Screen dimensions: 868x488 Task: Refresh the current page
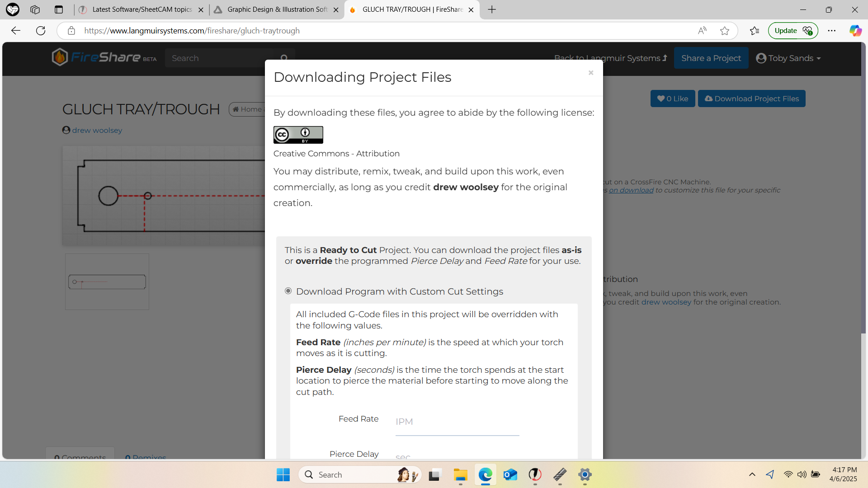tap(41, 31)
